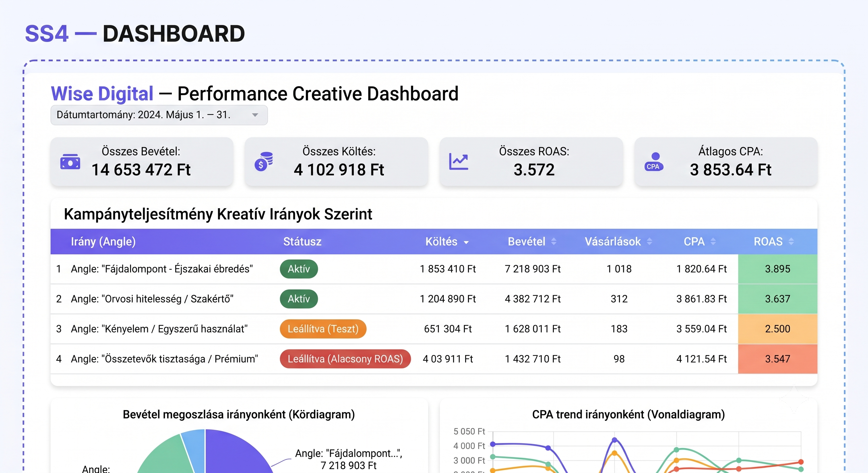
Task: Click the green ROAS cell 3.637
Action: tap(777, 299)
